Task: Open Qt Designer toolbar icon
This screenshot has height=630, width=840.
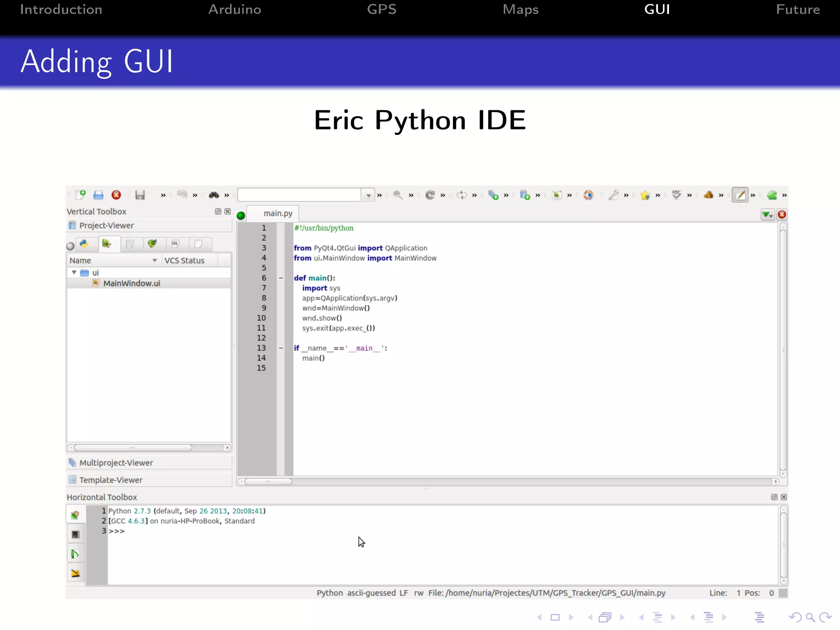Action: click(557, 195)
